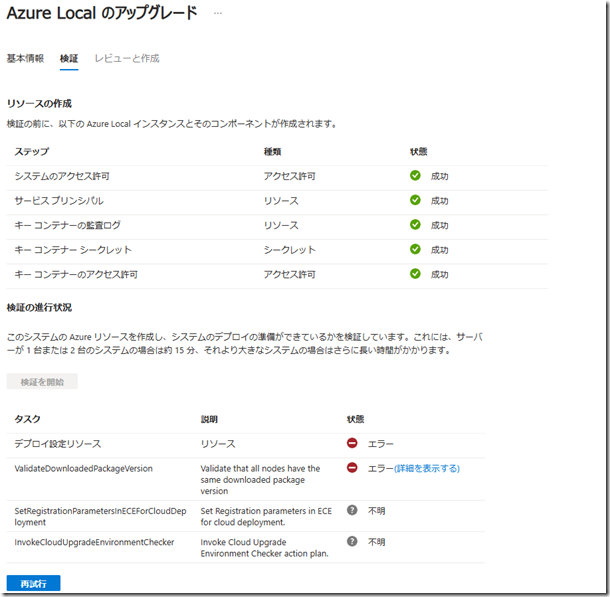Image resolution: width=610 pixels, height=597 pixels.
Task: Click 不明 status for InvokeCloudUpgradeEnvironmentChecker
Action: tap(377, 542)
